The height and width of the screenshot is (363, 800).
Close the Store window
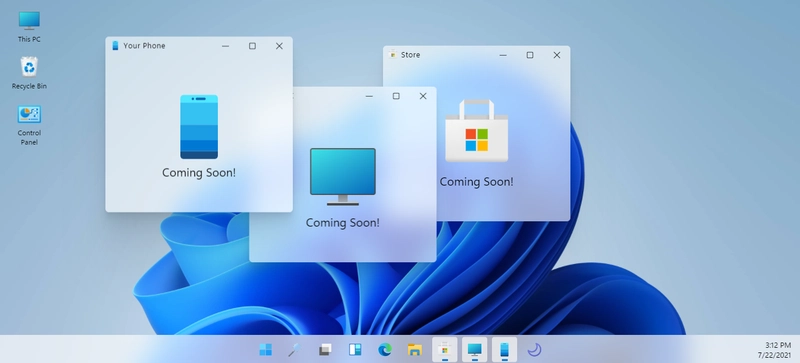(x=557, y=55)
